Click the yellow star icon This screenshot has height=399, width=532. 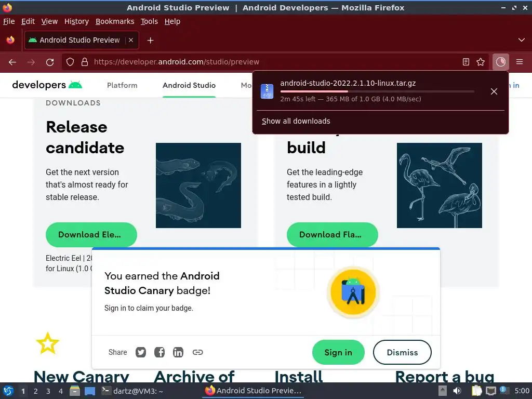(47, 343)
